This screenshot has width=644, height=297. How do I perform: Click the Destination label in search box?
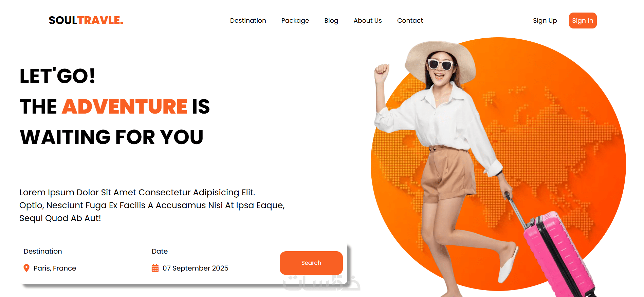coord(43,251)
